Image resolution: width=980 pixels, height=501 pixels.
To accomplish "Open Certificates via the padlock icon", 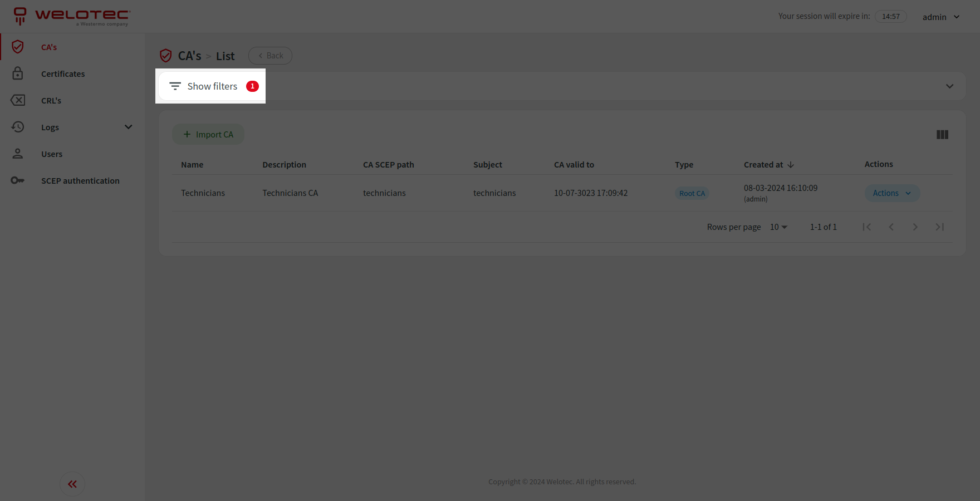I will [18, 73].
